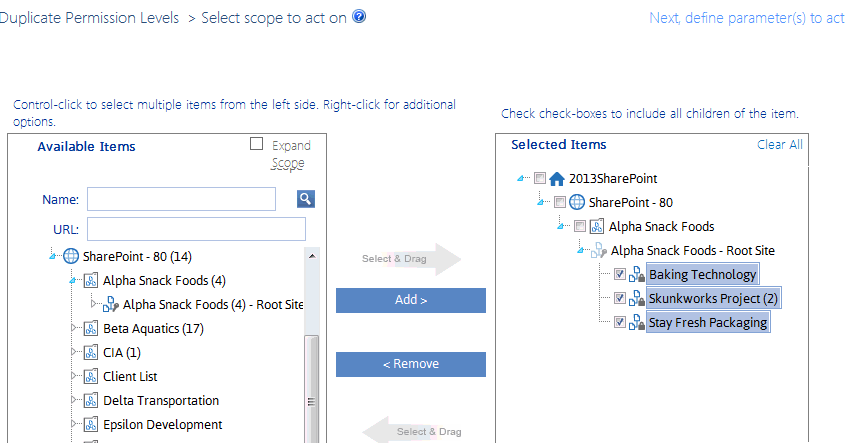
Task: Click the Beta Aquatics site collection icon
Action: point(91,329)
